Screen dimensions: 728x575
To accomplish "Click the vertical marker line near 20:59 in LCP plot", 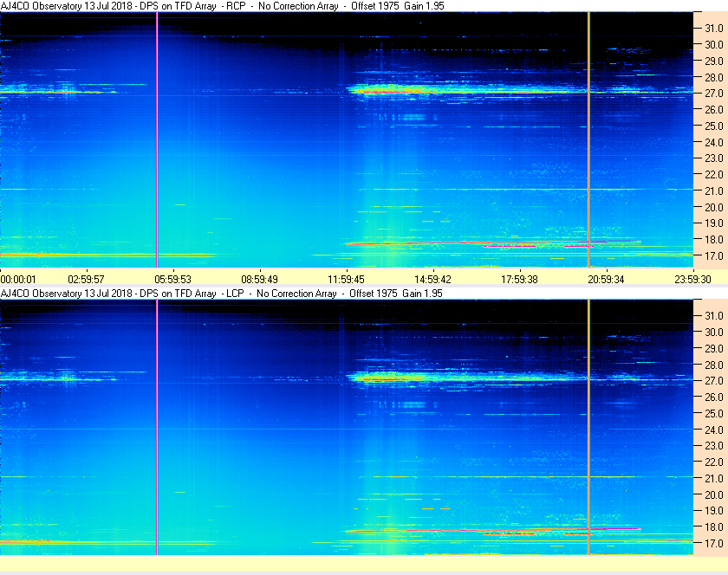I will pos(588,427).
